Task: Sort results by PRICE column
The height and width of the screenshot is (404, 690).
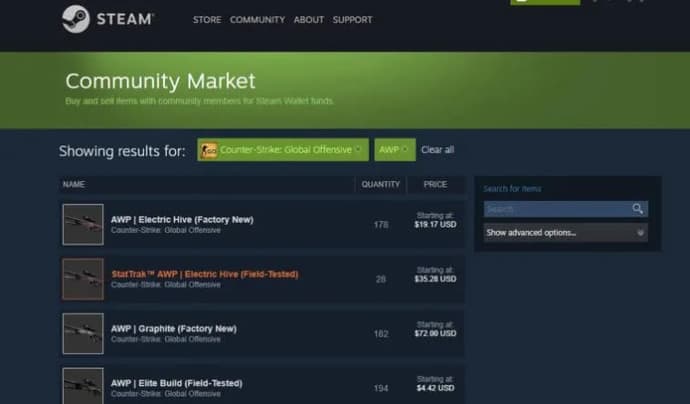Action: tap(435, 184)
